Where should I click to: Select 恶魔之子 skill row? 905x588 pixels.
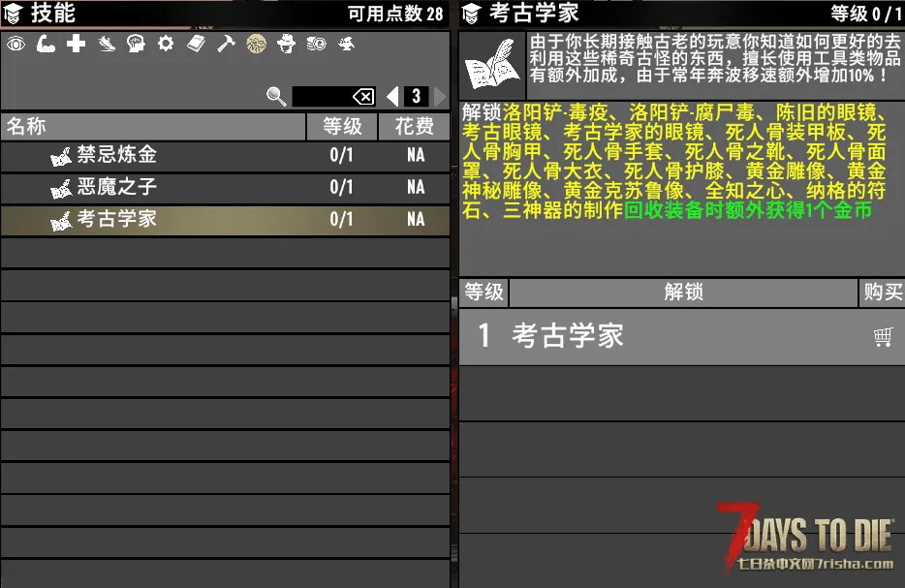[225, 188]
